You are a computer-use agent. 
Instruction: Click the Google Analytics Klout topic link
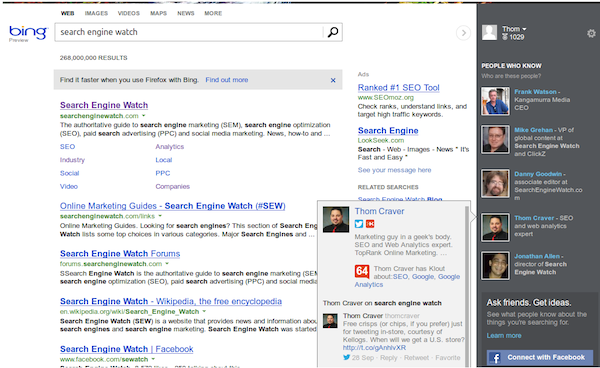pos(407,281)
